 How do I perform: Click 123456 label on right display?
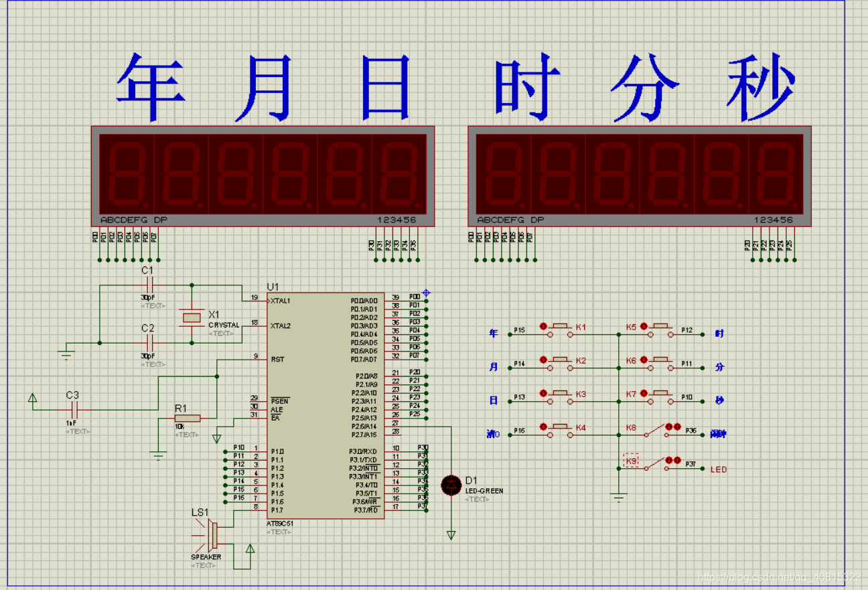[773, 220]
